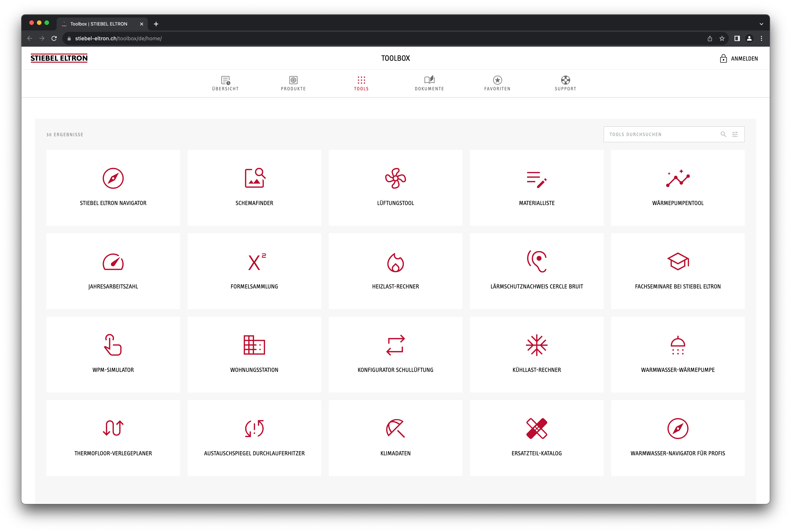Open the filter options next to search
Viewport: 791px width, 532px height.
pos(735,134)
